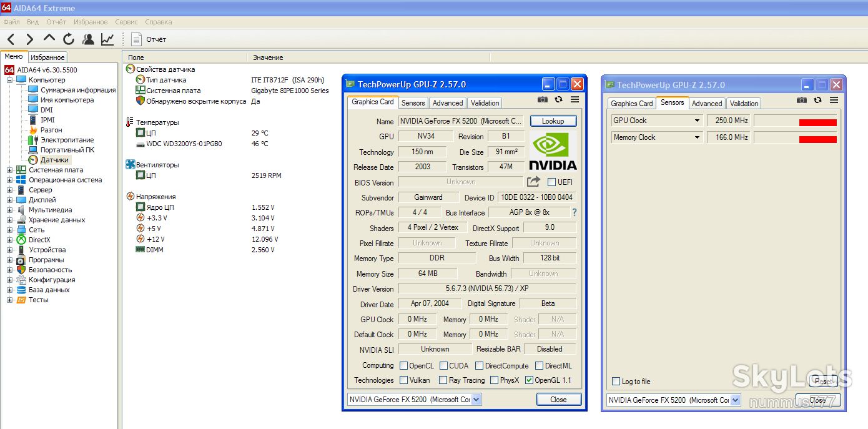This screenshot has width=868, height=429.
Task: Open the GPU Clock sensor dropdown
Action: coord(697,121)
